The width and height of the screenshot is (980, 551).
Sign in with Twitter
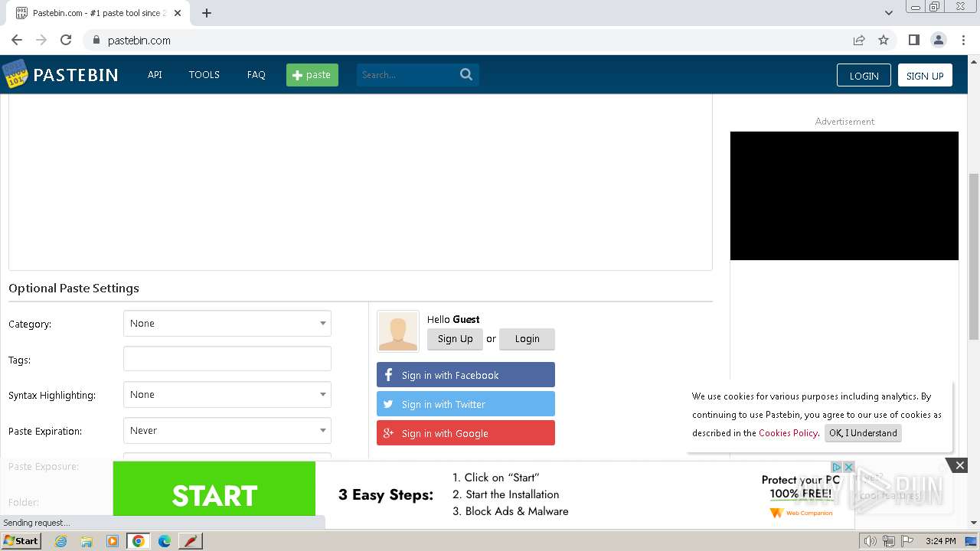(x=465, y=404)
